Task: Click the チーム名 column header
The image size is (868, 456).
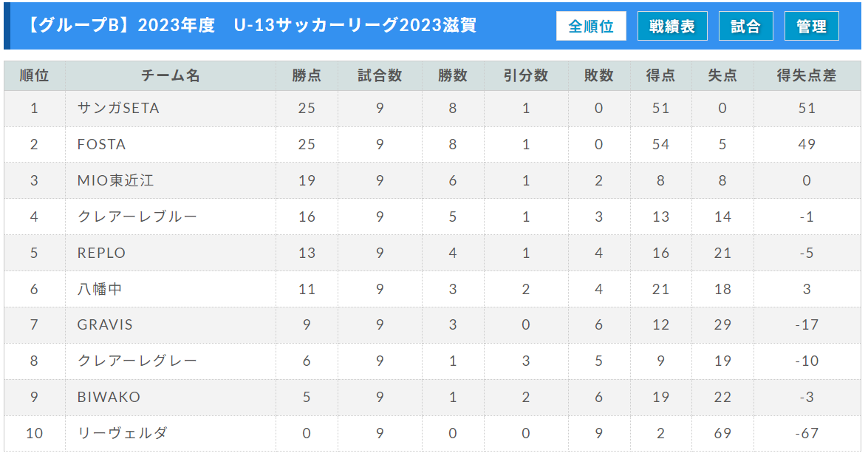Action: [x=171, y=75]
